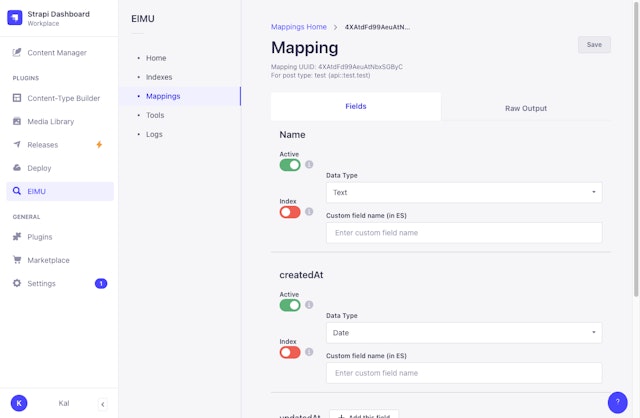
Task: Click the help question mark button
Action: pyautogui.click(x=618, y=402)
